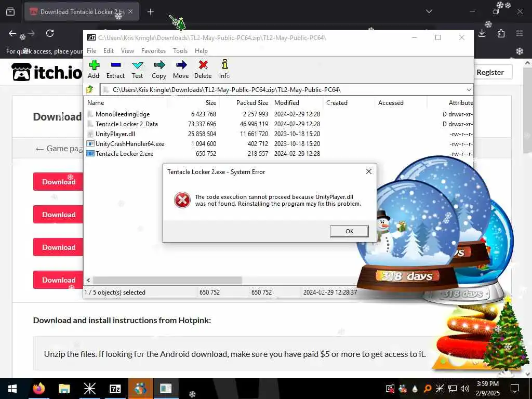Open the Help menu in 7-Zip
The height and width of the screenshot is (399, 532).
(201, 51)
